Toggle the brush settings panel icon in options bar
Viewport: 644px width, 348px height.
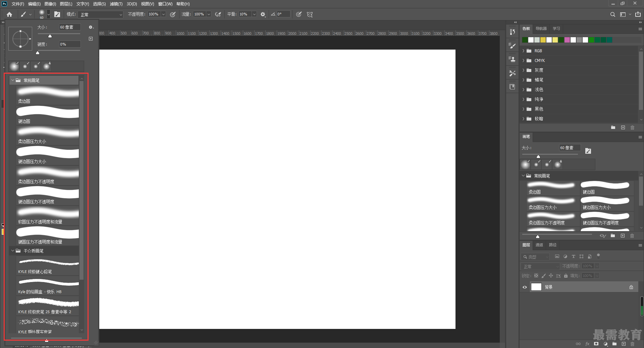57,14
